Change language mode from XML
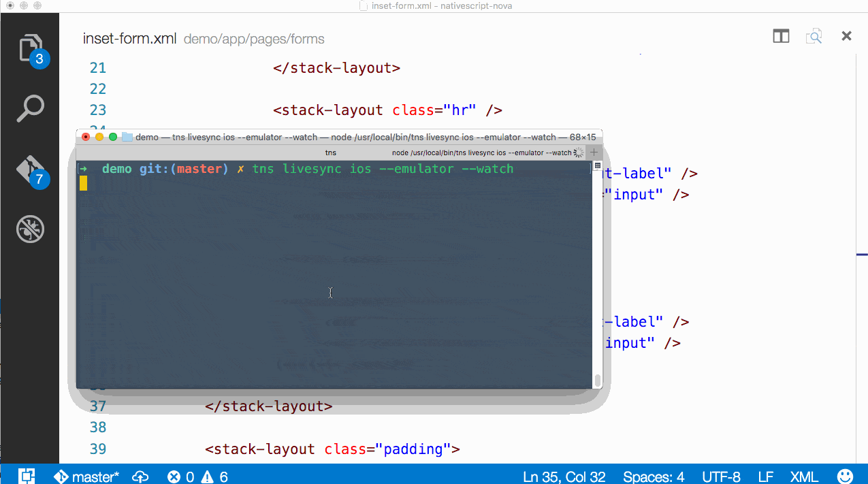 tap(804, 477)
